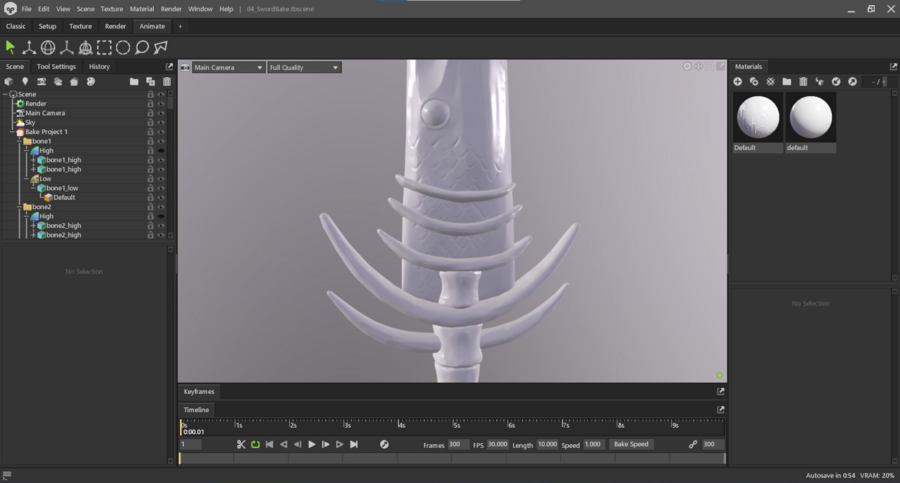Click the 5s mark on timeline ruler

coord(455,425)
